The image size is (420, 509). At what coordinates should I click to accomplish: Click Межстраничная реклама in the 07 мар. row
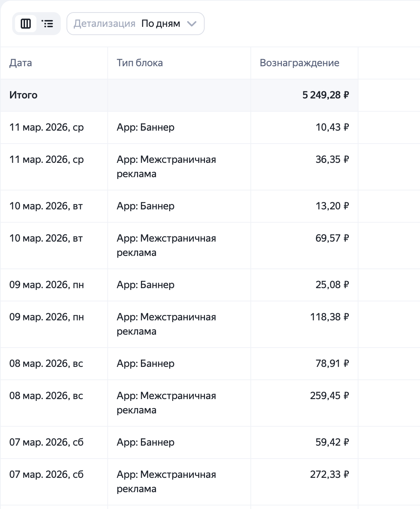[x=166, y=481]
